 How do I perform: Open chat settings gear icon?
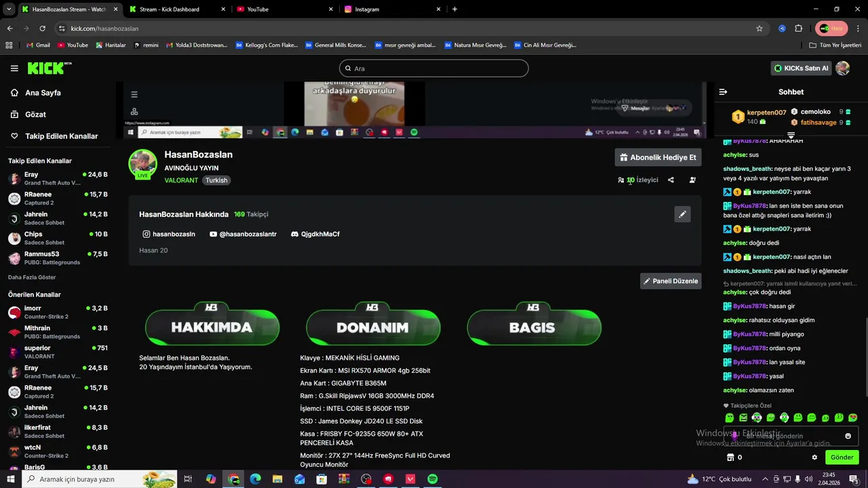point(814,457)
